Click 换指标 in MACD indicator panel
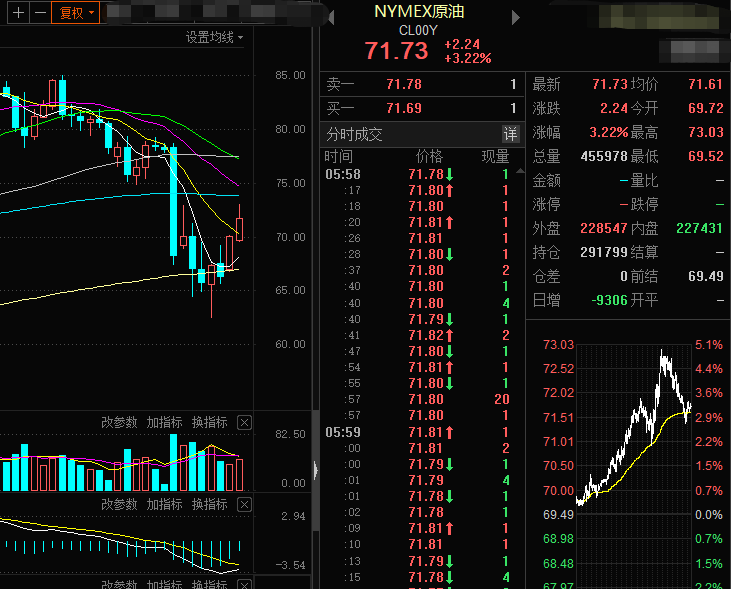This screenshot has height=589, width=731. [x=210, y=505]
